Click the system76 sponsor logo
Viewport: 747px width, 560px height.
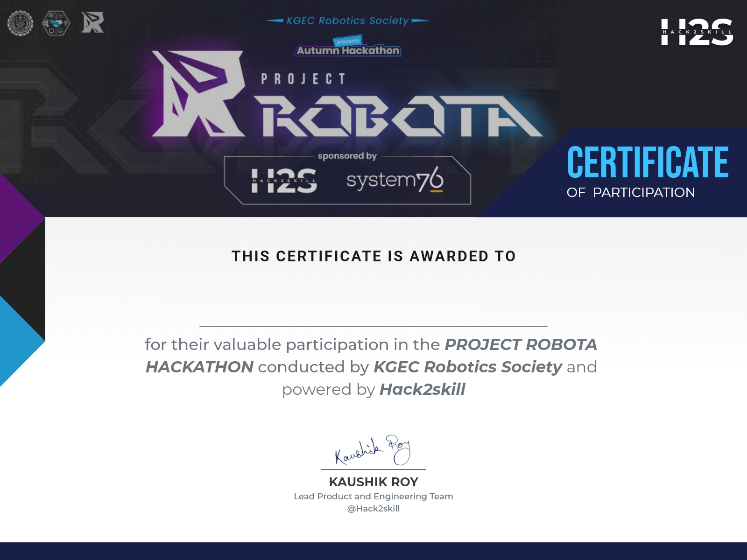(x=395, y=181)
